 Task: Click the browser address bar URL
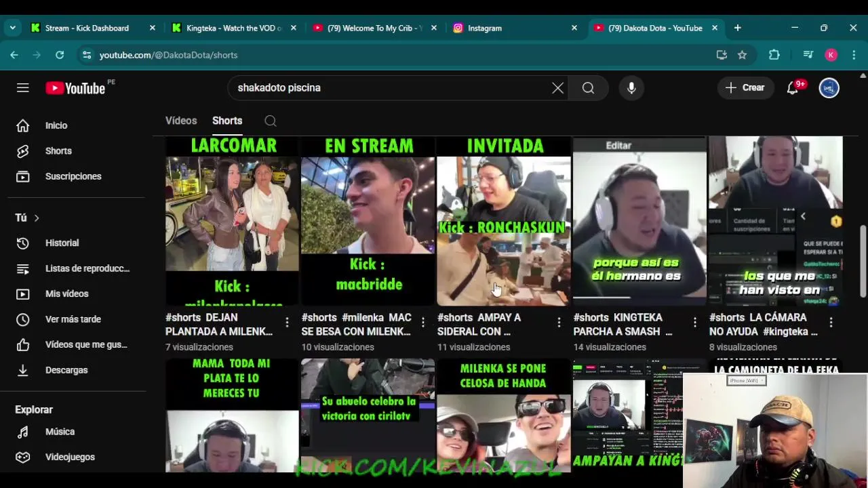click(x=168, y=55)
